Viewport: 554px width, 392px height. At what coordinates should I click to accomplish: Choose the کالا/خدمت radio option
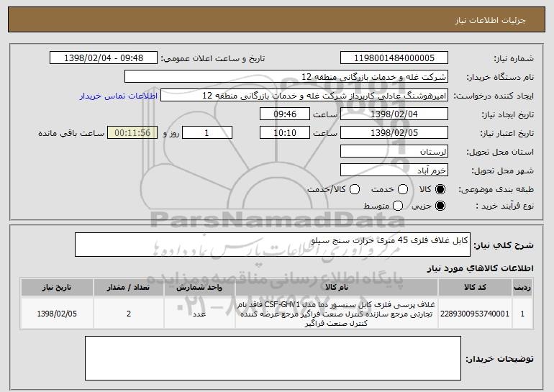pyautogui.click(x=353, y=188)
